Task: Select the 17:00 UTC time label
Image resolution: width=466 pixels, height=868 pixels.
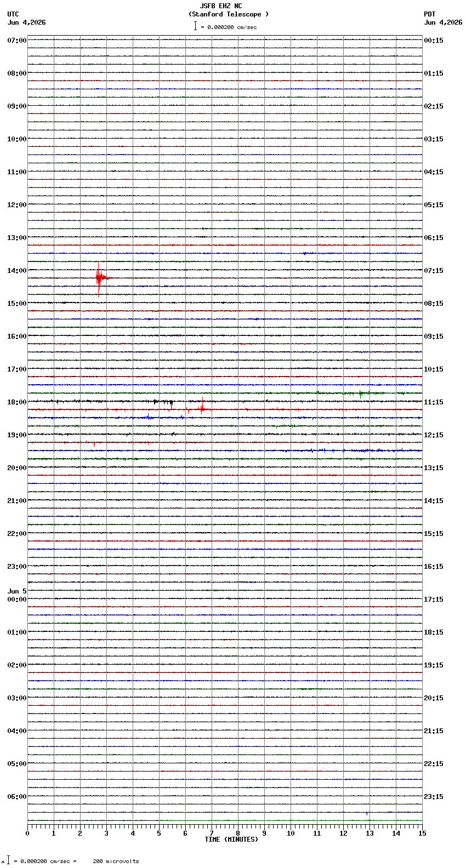Action: coord(17,369)
